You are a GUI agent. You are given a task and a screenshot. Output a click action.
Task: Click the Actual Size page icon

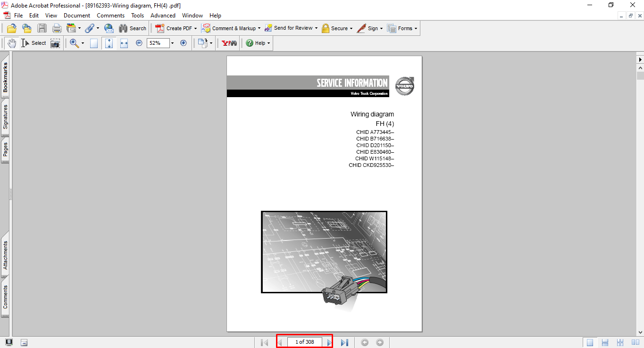(94, 43)
